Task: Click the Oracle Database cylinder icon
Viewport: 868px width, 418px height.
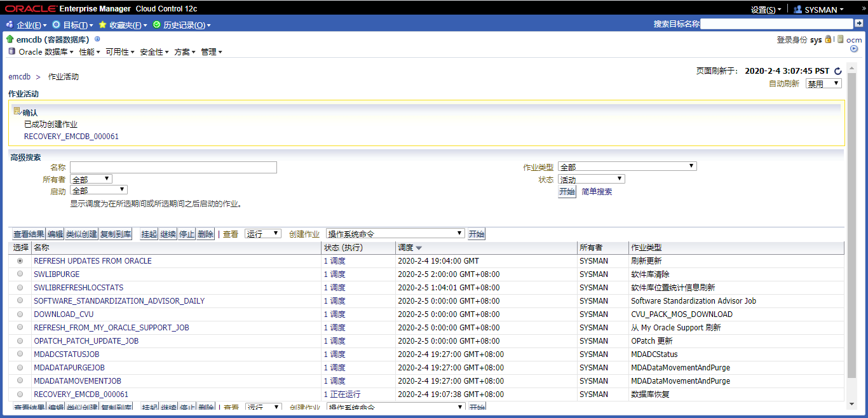Action: [x=11, y=51]
